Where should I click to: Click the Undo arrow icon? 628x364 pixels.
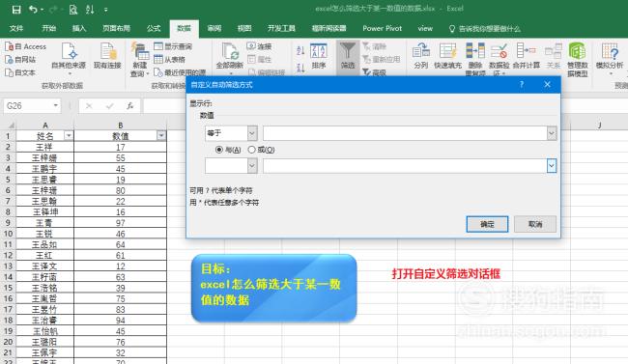point(33,10)
